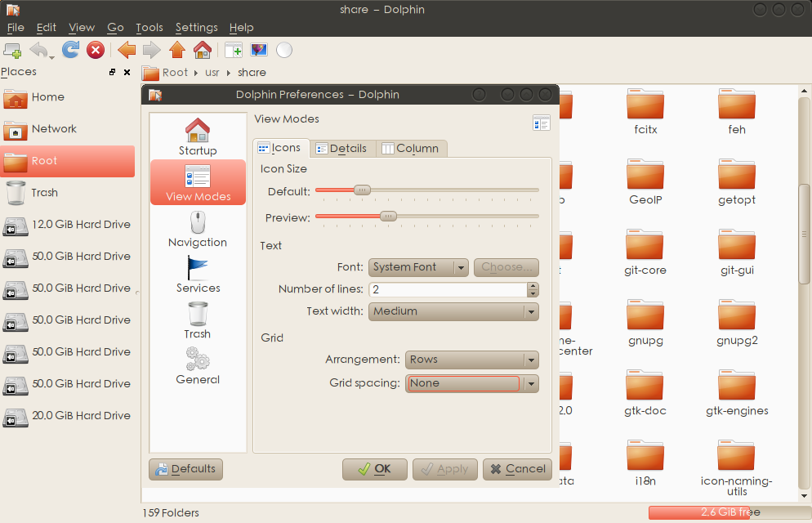The height and width of the screenshot is (523, 812).
Task: Click the Defaults button
Action: (x=186, y=469)
